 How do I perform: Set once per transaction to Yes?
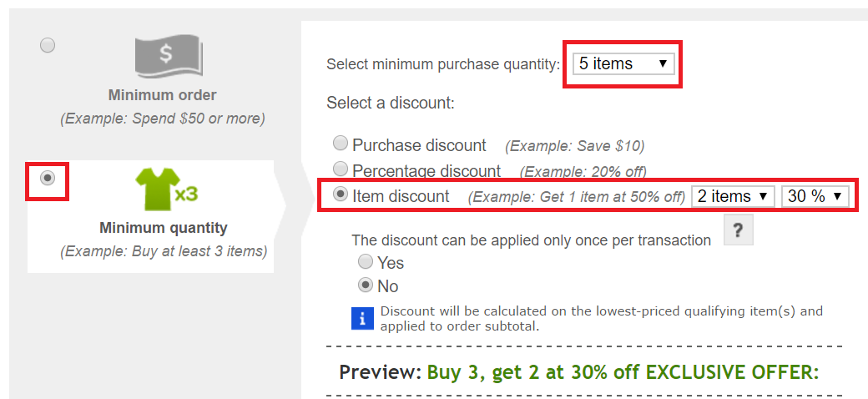366,260
